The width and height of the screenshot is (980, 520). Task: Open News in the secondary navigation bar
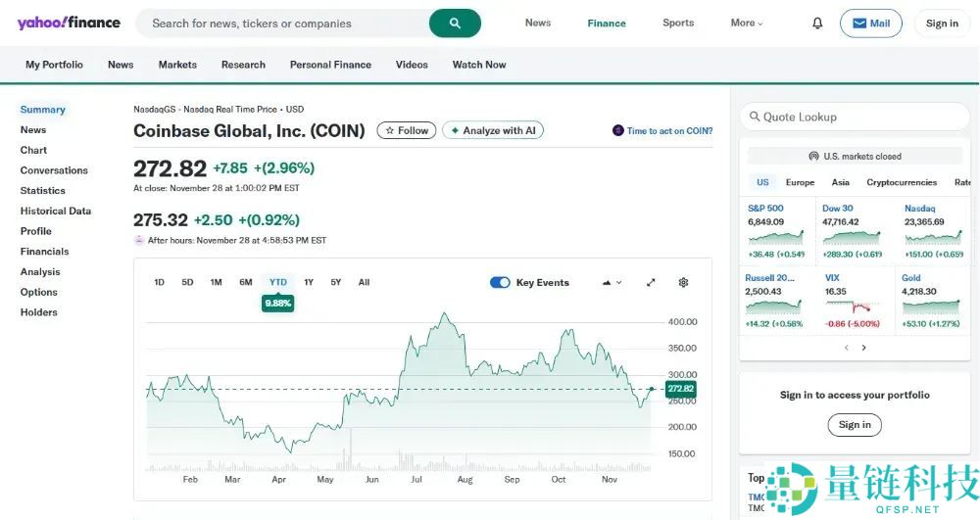click(121, 65)
